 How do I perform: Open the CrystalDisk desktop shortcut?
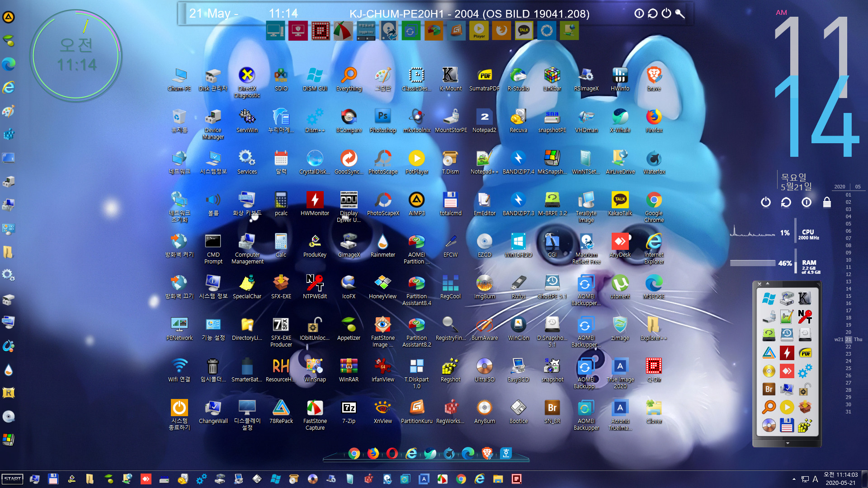pyautogui.click(x=315, y=163)
